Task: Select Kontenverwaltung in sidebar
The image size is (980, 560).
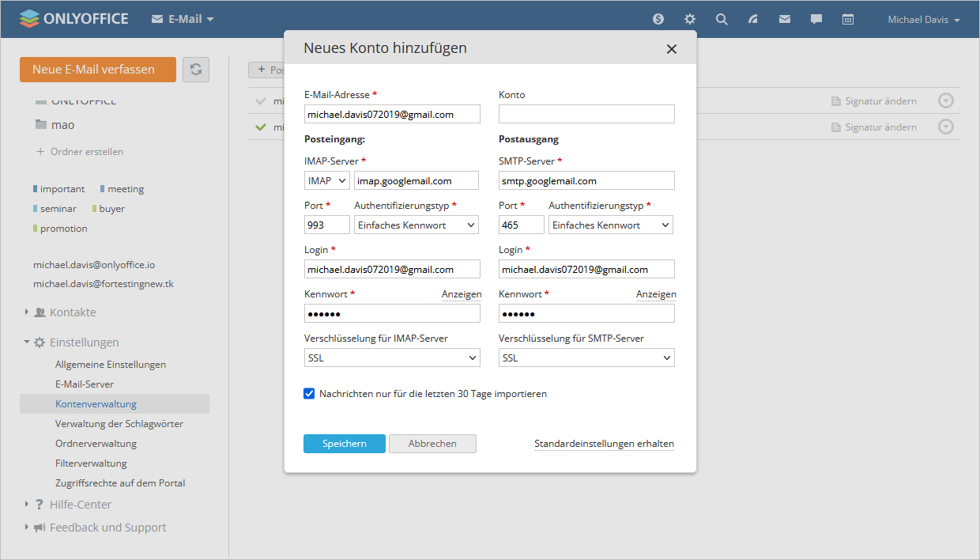Action: coord(115,404)
